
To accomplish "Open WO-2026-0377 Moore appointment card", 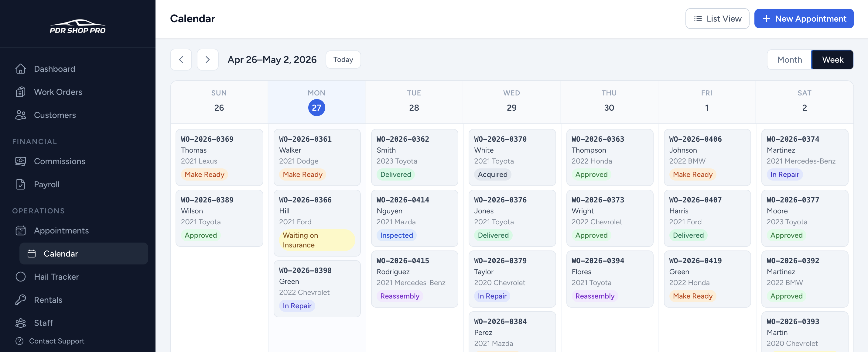I will tap(805, 218).
